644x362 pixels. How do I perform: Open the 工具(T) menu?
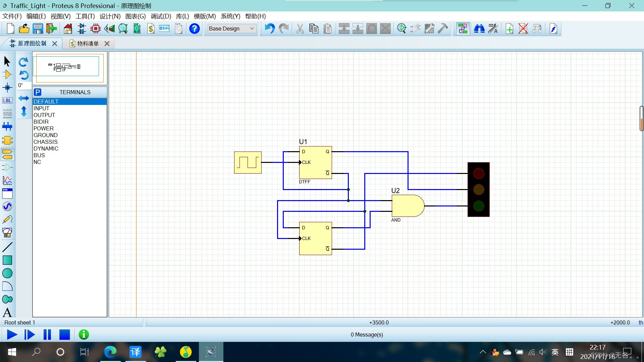pyautogui.click(x=85, y=16)
